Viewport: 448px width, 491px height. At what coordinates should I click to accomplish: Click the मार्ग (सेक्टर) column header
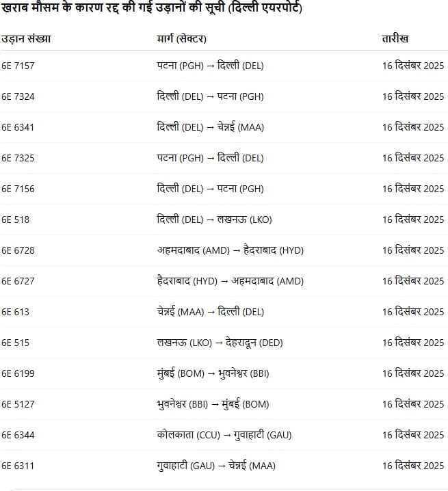[x=181, y=39]
